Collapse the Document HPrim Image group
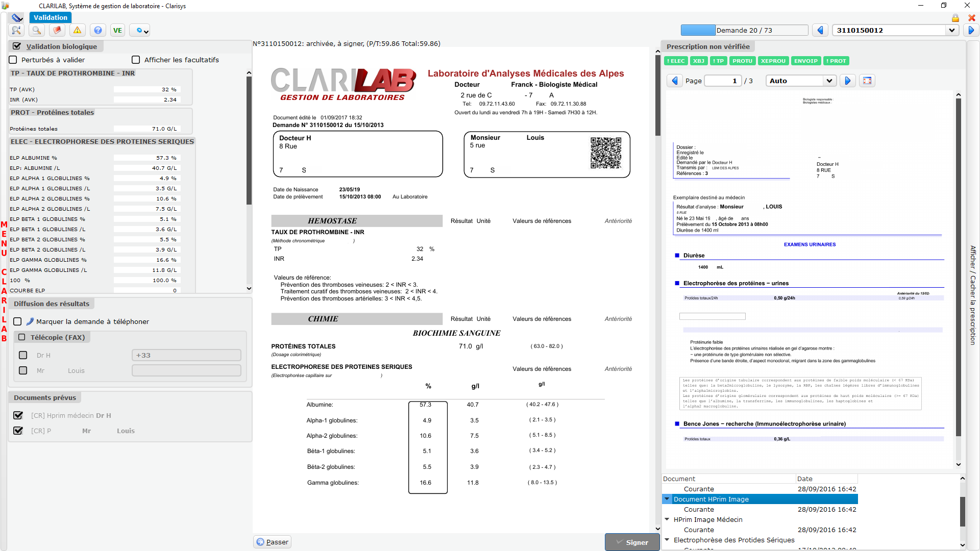This screenshot has width=980, height=551. [667, 499]
